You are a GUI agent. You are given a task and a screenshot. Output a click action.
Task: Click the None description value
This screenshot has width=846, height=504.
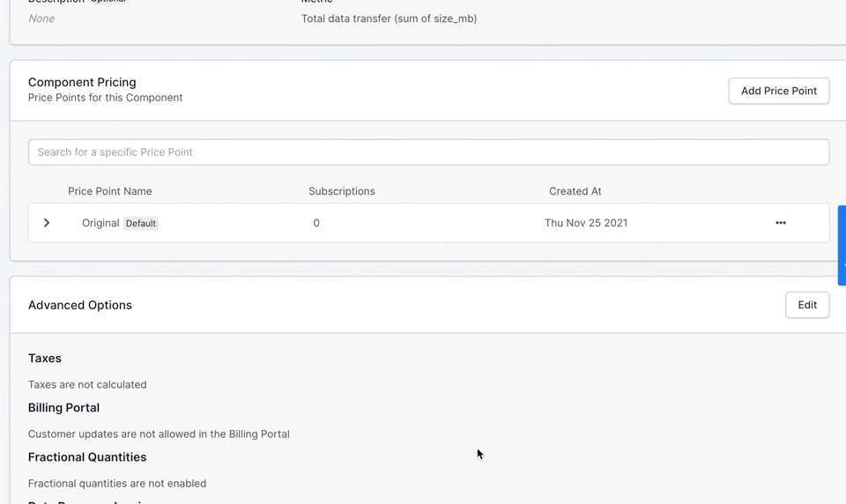point(41,19)
